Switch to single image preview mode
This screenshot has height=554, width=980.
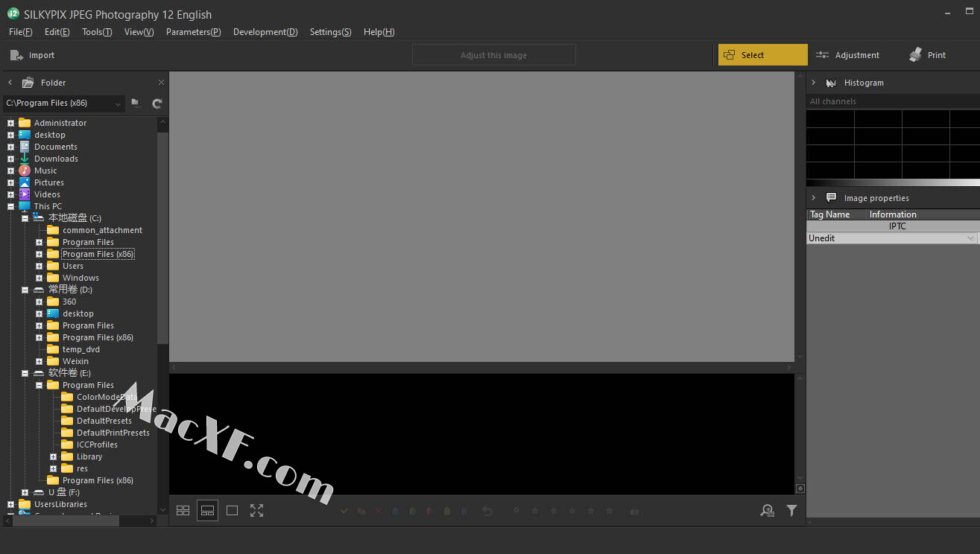pos(232,511)
